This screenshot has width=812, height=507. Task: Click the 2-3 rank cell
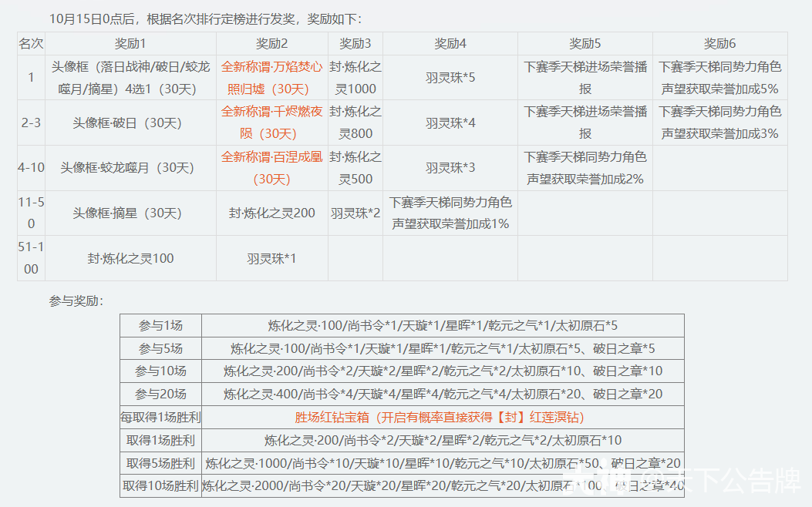point(31,123)
